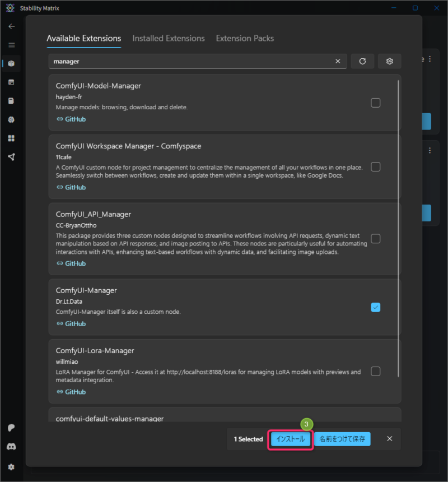Dismiss the 1 Selected bar
The height and width of the screenshot is (482, 448).
(x=390, y=439)
